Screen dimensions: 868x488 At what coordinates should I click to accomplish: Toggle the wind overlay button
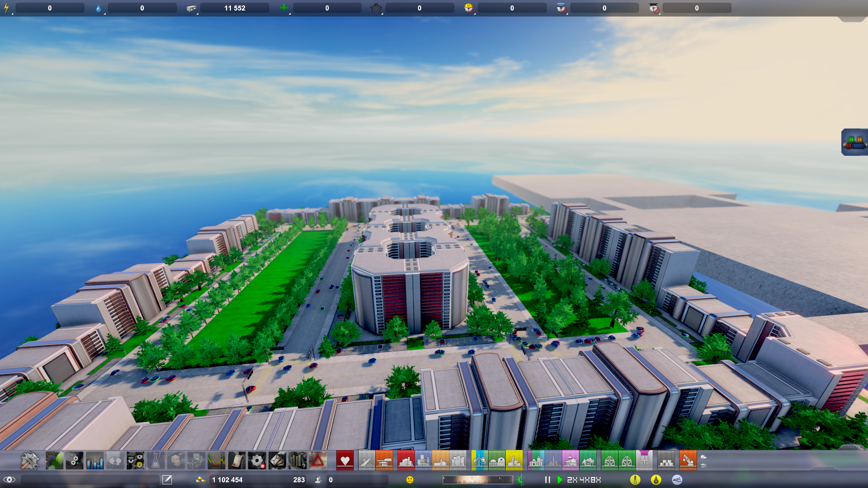pos(677,480)
